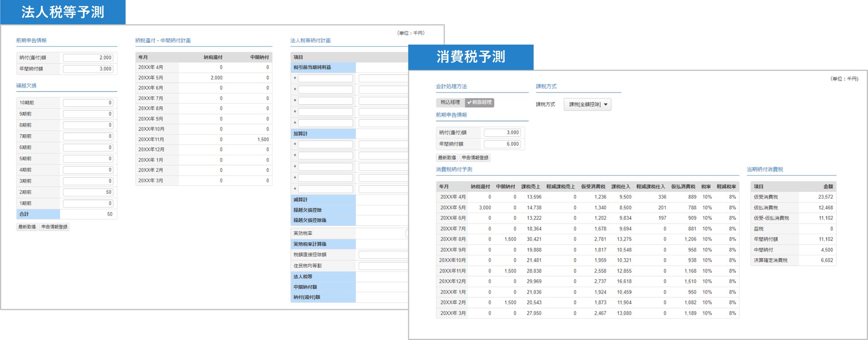Click the 消費税納付予測 heading

click(x=454, y=170)
